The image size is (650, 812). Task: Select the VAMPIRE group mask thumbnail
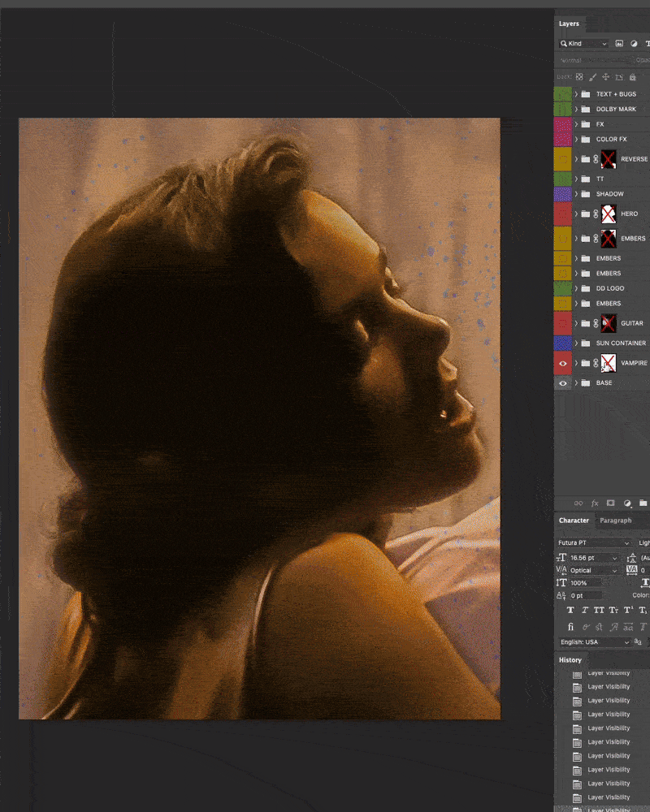tap(609, 363)
